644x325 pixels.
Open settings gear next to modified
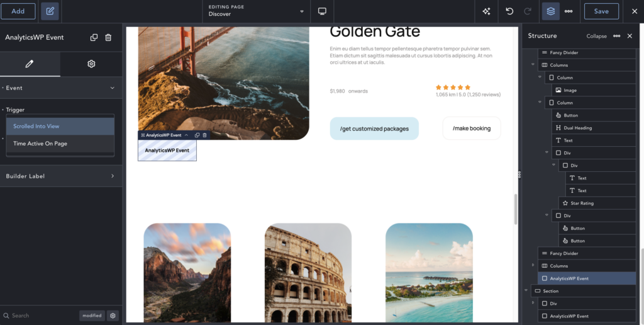[x=113, y=316]
